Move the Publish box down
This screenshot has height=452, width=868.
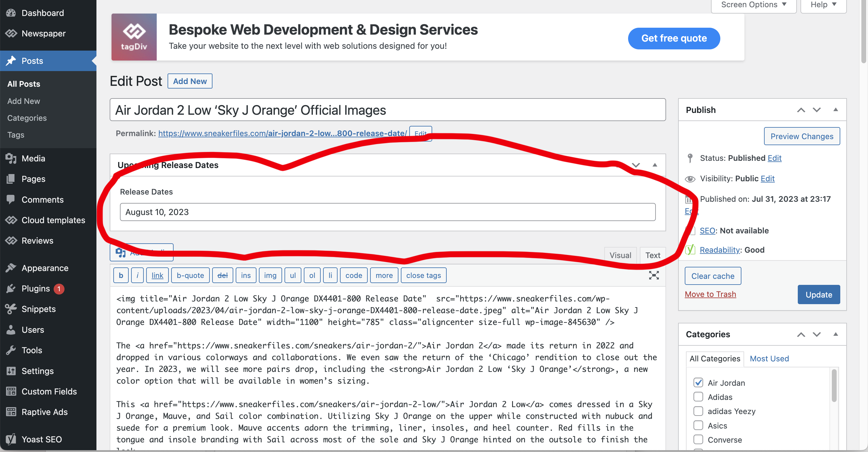click(x=817, y=110)
